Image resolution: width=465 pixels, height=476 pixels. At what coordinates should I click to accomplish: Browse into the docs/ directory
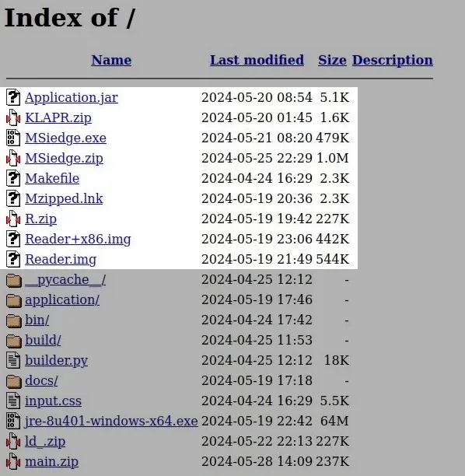(x=41, y=380)
